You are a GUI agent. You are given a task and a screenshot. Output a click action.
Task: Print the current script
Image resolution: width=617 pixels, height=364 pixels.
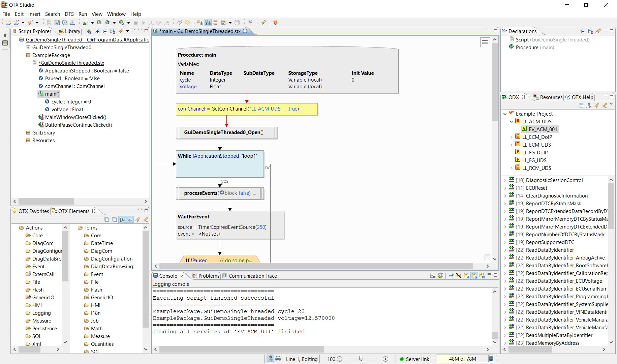[72, 23]
